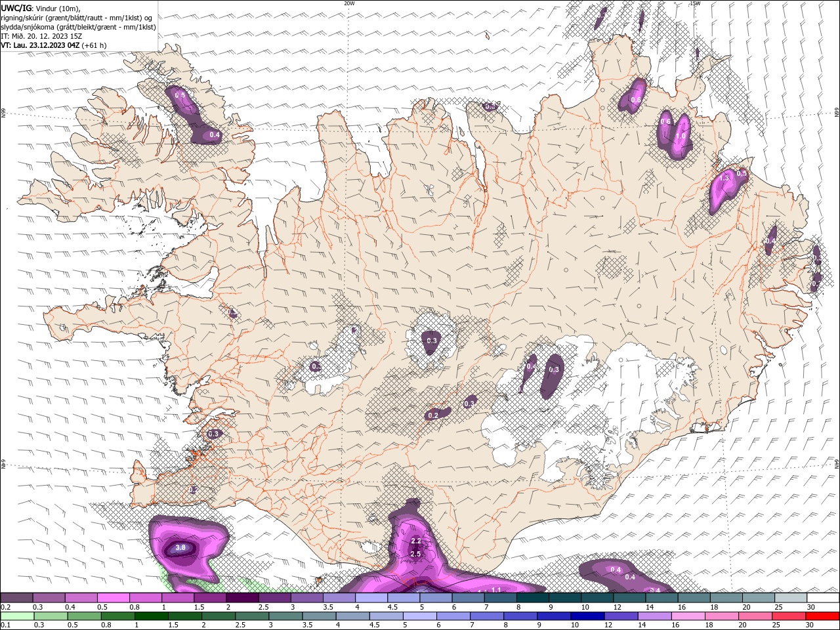Screen dimensions: 840x630
Task: Click the 30 label in bottom legend scale
Action: pyautogui.click(x=811, y=625)
